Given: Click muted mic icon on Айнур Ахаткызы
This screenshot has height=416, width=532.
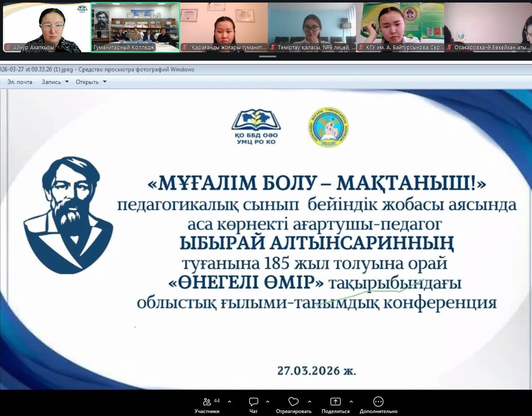Looking at the screenshot, I should coord(8,48).
